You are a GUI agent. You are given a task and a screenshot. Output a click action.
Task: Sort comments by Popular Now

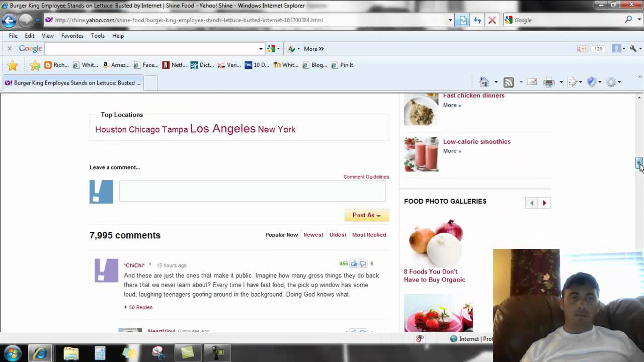pyautogui.click(x=281, y=235)
